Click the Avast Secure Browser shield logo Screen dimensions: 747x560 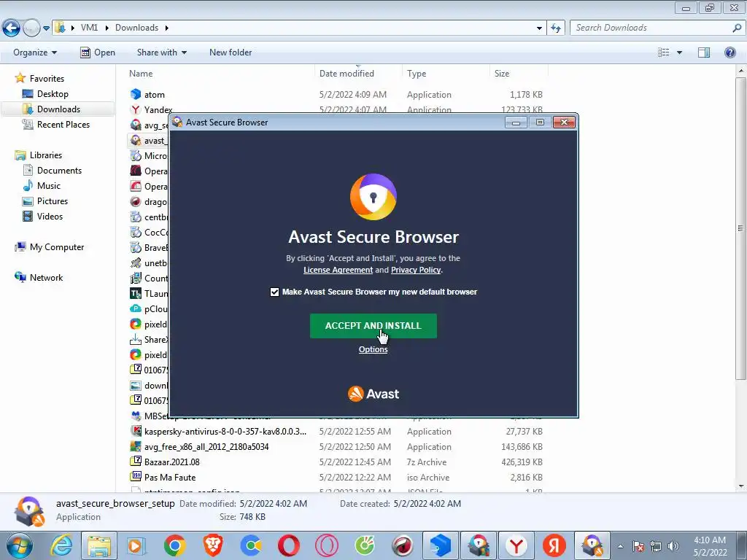click(373, 197)
